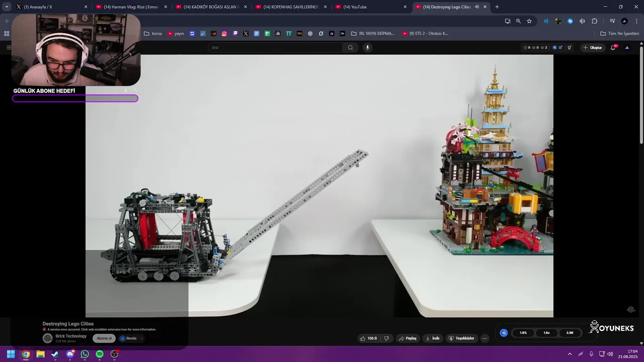Open media controls icon in Chrome toolbar
This screenshot has height=362, width=644.
click(612, 21)
